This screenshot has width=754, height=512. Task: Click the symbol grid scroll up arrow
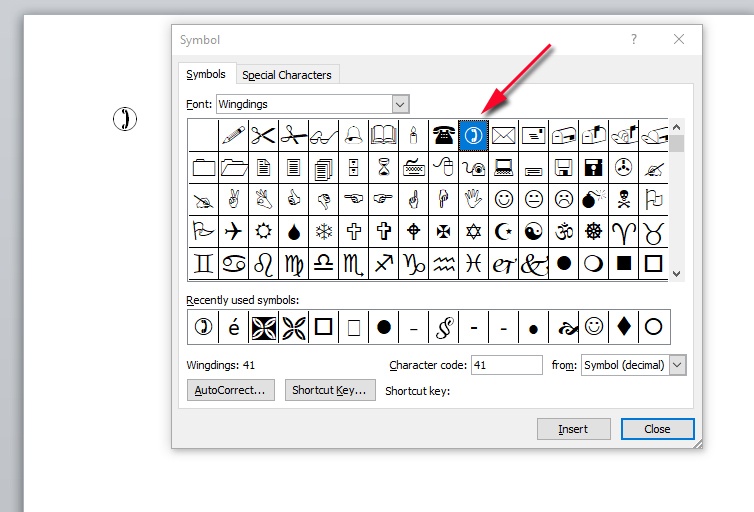point(677,127)
